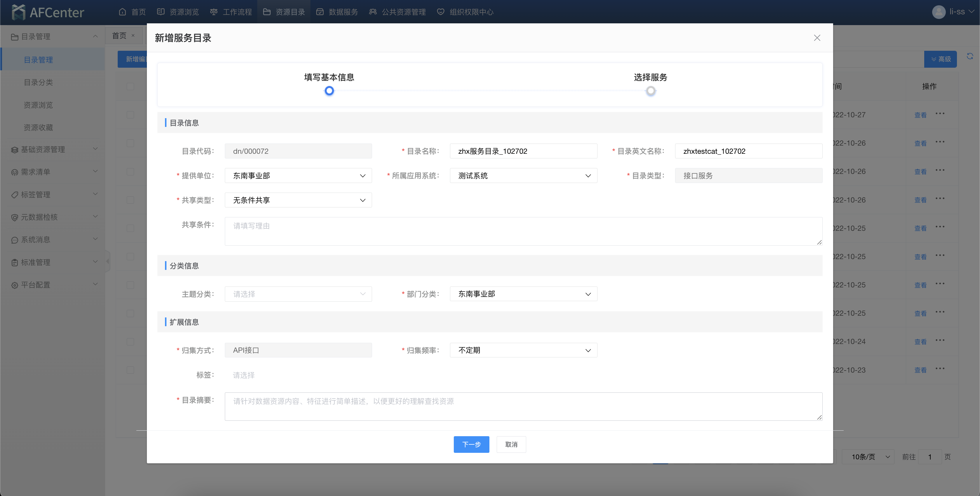
Task: Close the 新增服务目录 dialog with X
Action: 817,38
